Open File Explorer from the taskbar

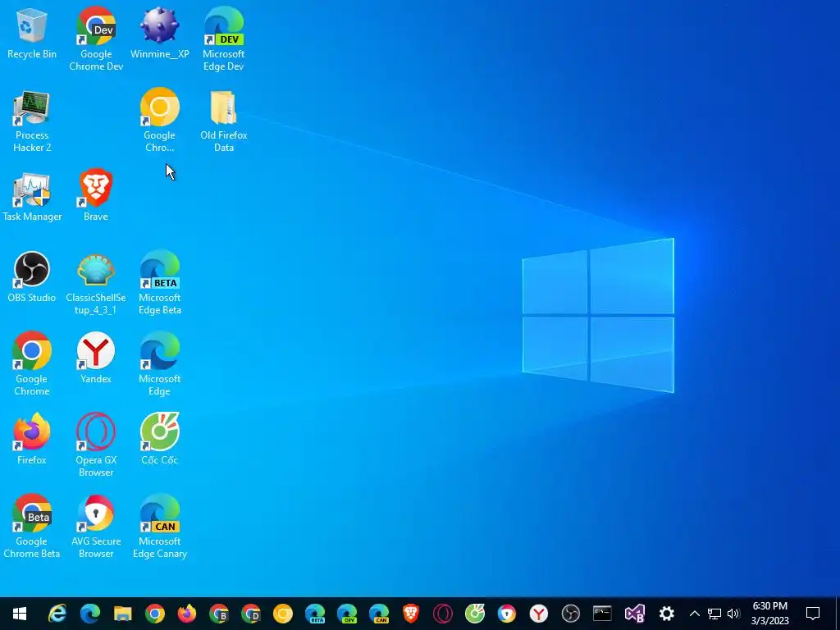tap(122, 614)
